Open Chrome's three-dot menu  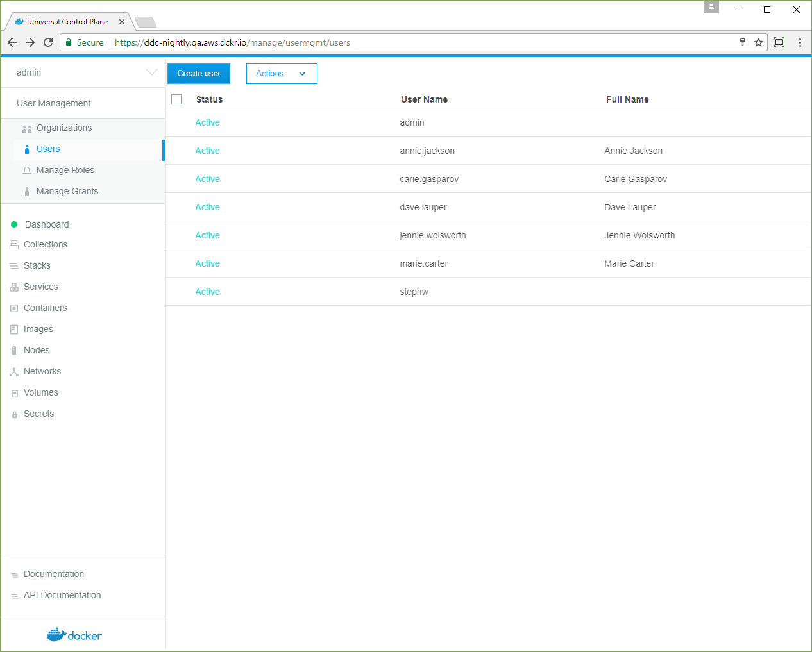coord(800,42)
